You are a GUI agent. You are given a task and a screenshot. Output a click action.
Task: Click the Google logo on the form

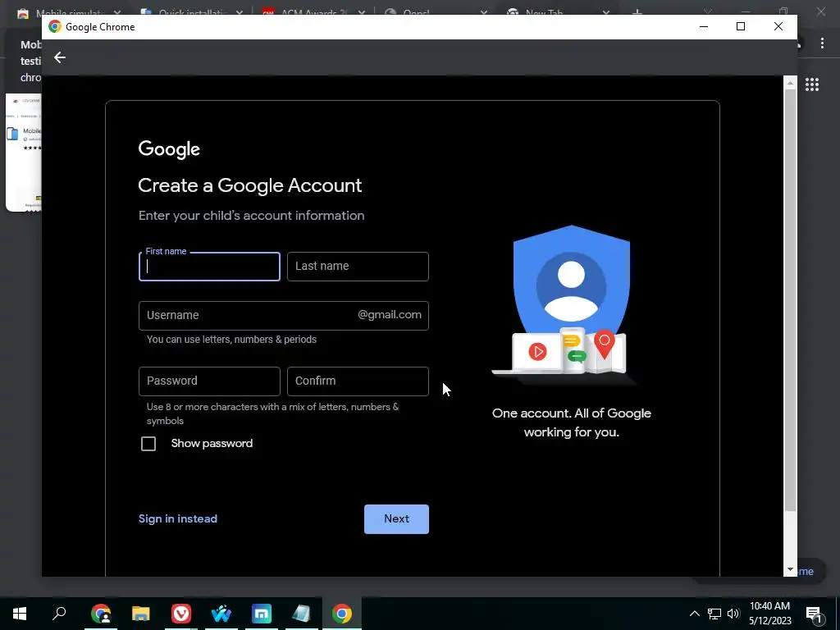click(x=169, y=149)
